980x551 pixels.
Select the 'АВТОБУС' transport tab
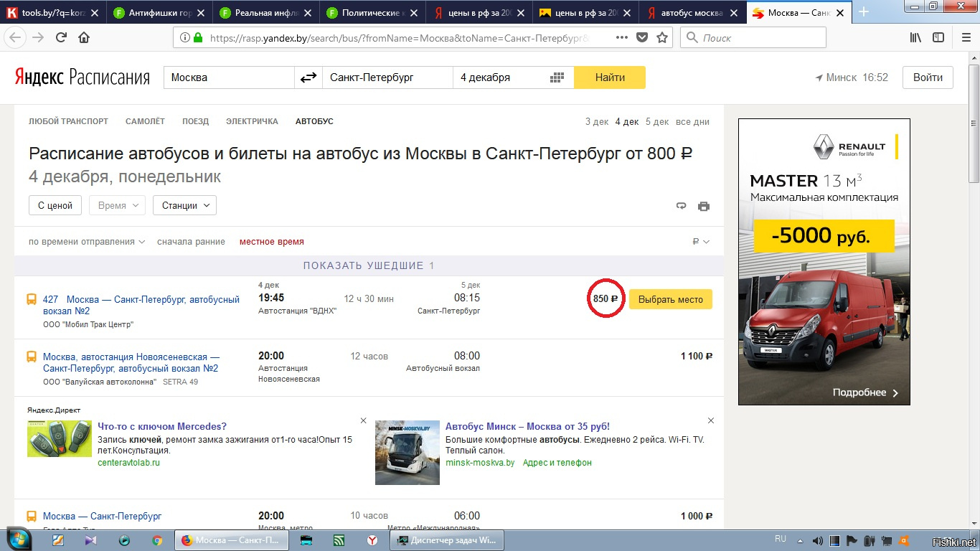(x=314, y=122)
